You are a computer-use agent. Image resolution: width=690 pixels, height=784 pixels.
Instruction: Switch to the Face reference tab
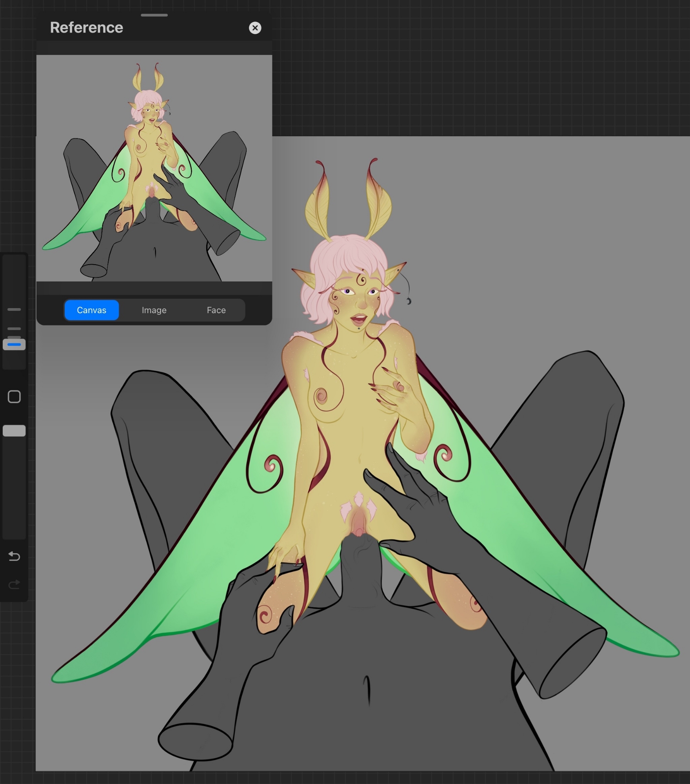[216, 310]
